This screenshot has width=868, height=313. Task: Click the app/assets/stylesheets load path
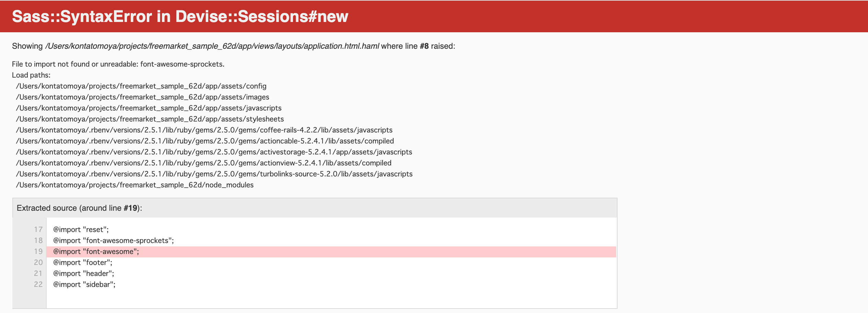tap(150, 119)
